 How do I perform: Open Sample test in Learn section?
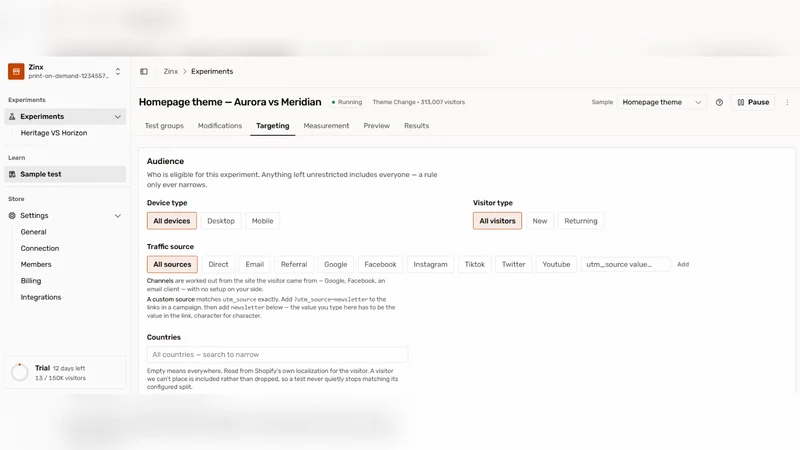pos(65,174)
